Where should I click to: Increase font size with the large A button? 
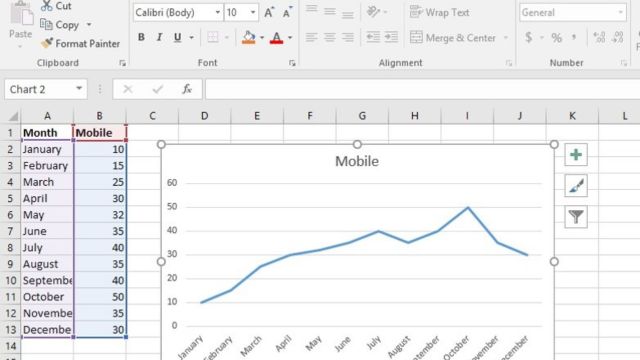(269, 13)
